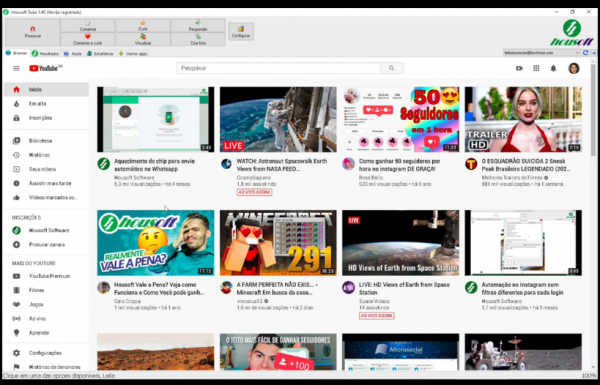600x385 pixels.
Task: Collapse the toolbar with the up-arrow icon
Action: pyautogui.click(x=594, y=53)
